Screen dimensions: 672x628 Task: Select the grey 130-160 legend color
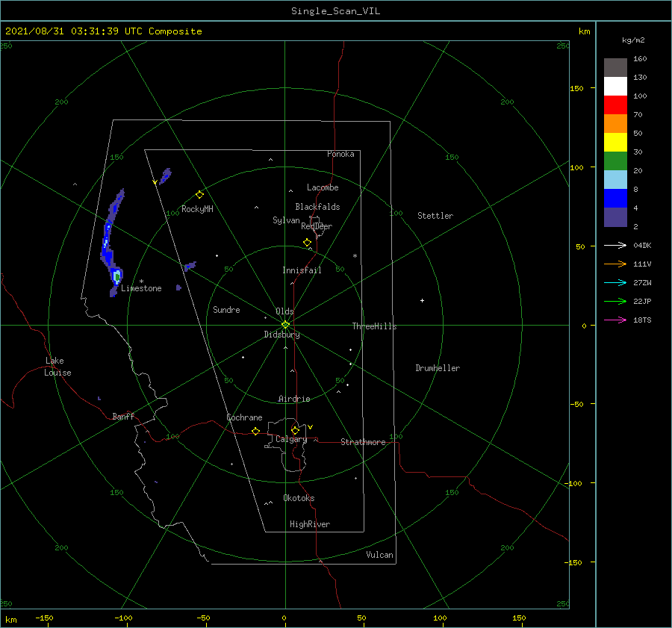point(615,68)
